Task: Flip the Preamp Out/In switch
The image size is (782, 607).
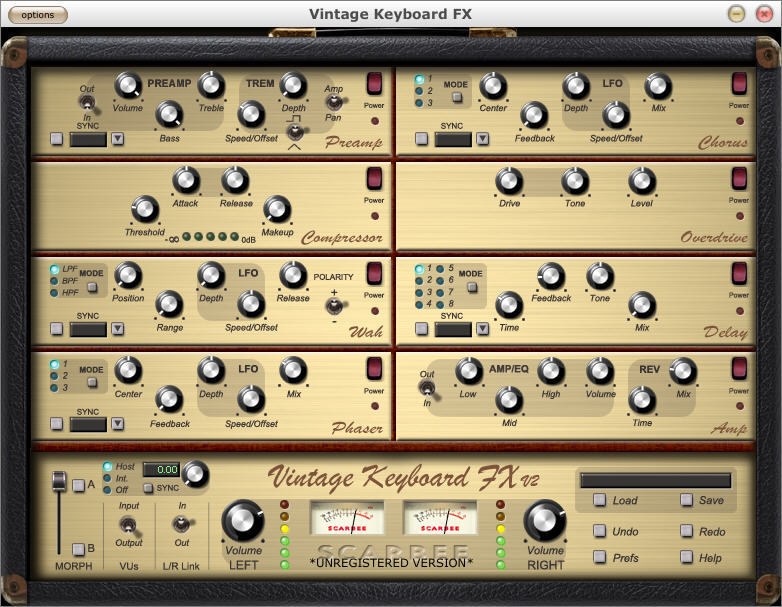Action: [87, 104]
